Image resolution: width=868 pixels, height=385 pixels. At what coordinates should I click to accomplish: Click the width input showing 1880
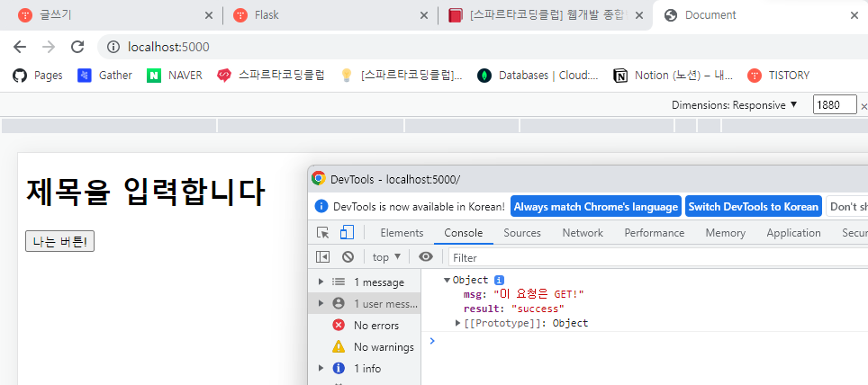835,104
